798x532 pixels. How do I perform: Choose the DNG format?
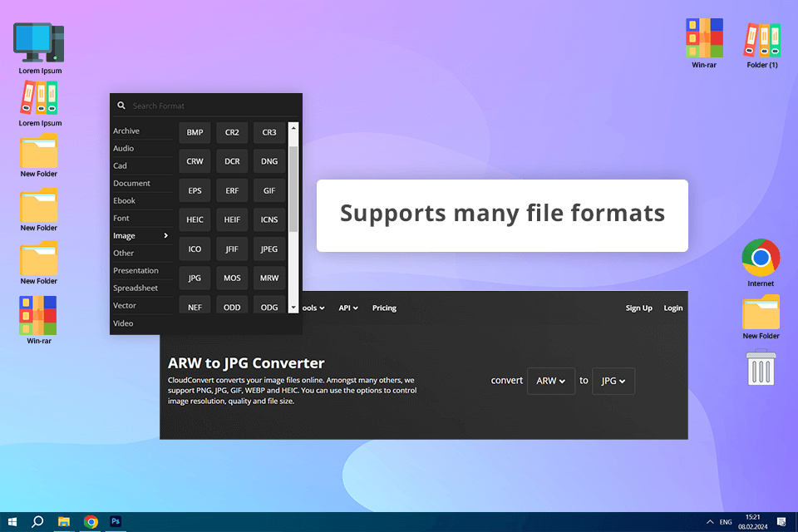click(269, 161)
